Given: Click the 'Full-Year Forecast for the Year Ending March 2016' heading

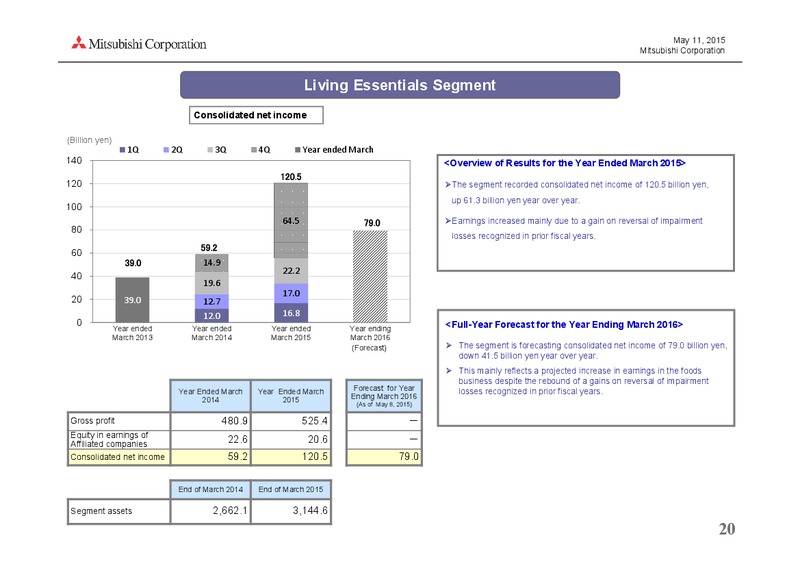Looking at the screenshot, I should coord(564,325).
